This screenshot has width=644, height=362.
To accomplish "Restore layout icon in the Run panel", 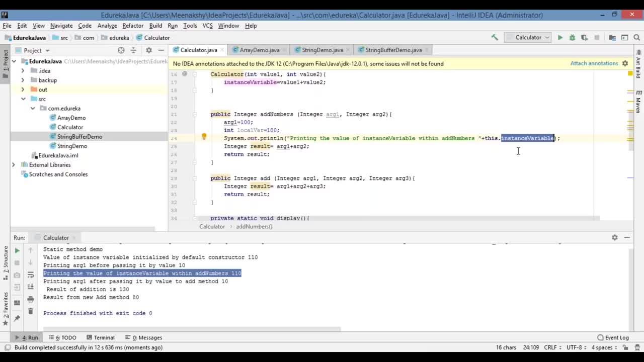I will click(x=17, y=303).
